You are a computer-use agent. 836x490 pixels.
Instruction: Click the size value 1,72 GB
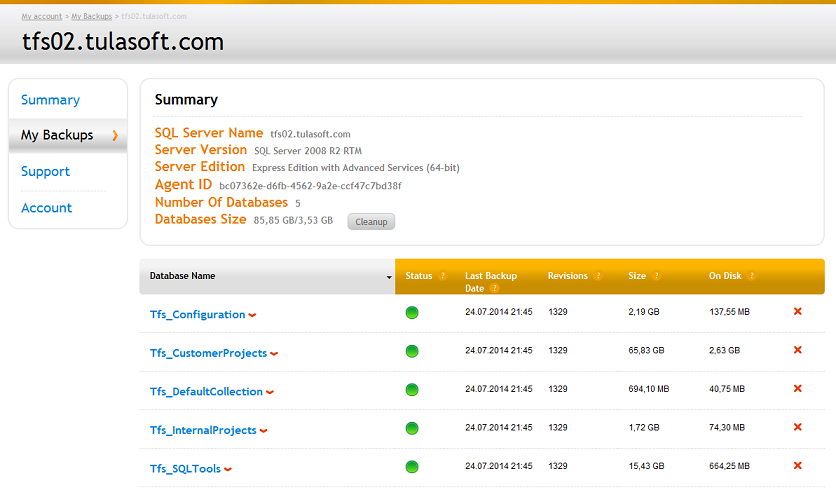tap(644, 428)
